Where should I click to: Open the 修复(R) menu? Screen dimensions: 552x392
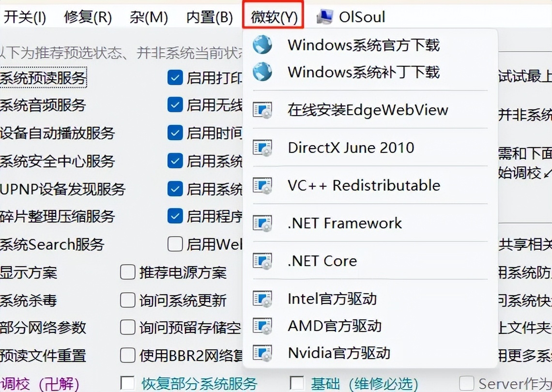(x=88, y=17)
